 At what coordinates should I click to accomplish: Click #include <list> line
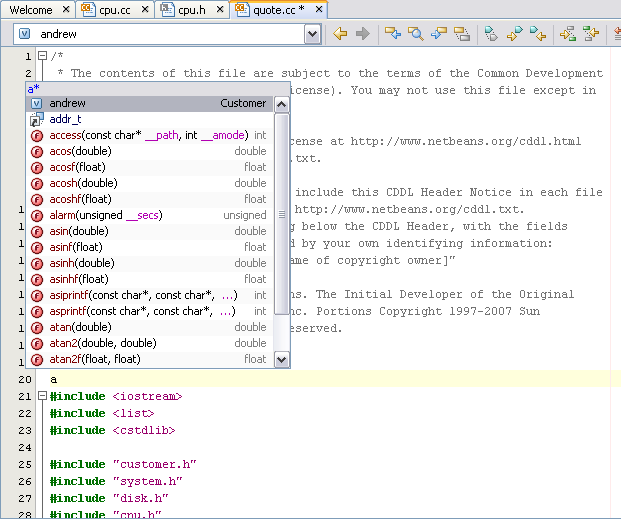[102, 413]
